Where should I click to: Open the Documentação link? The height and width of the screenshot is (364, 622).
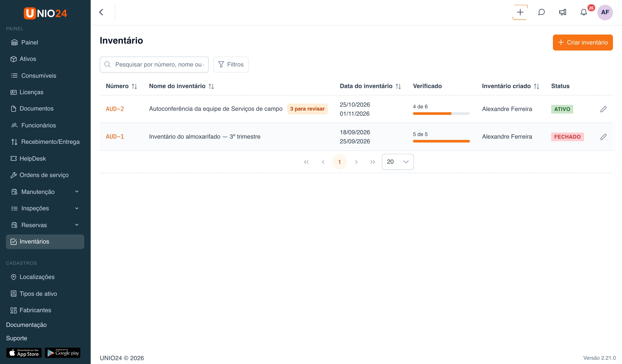point(26,325)
